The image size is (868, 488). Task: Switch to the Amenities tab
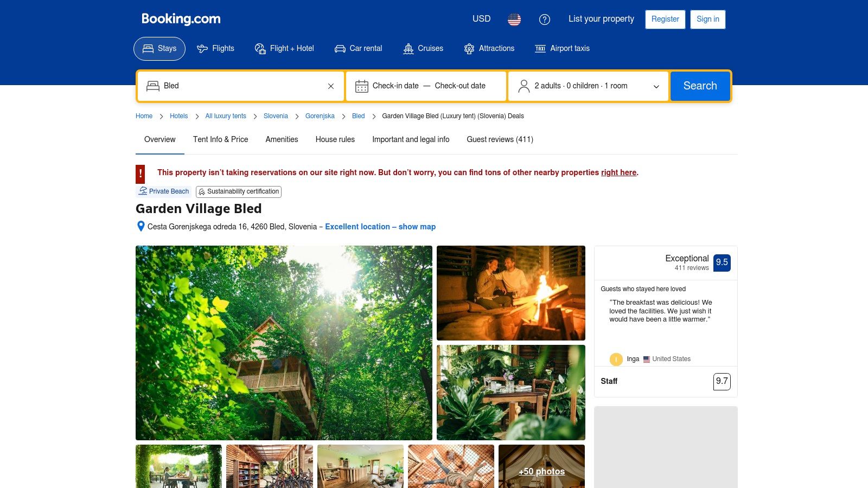[x=282, y=139]
